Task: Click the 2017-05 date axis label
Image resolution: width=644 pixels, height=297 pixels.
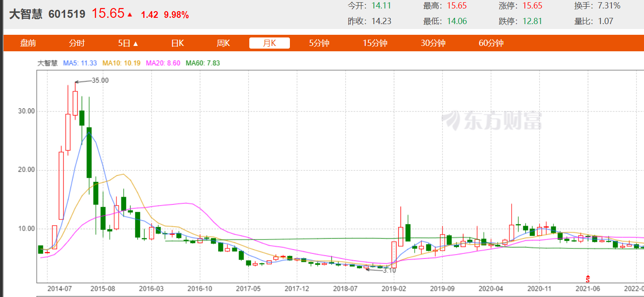Action: (x=248, y=289)
